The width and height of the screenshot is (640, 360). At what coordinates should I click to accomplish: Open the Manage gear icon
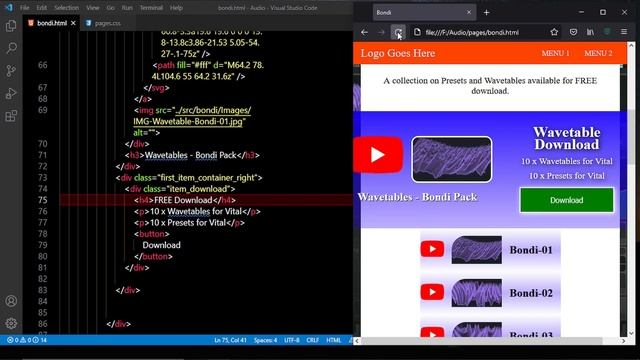tap(11, 323)
